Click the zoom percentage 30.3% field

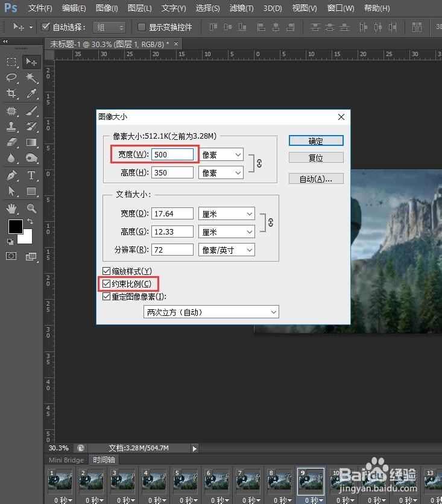[x=59, y=448]
